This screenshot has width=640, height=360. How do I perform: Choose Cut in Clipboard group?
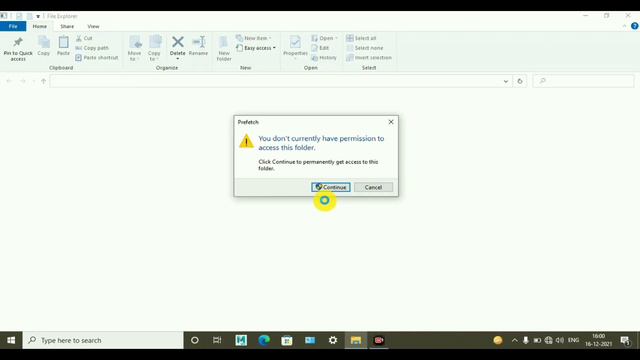84,38
